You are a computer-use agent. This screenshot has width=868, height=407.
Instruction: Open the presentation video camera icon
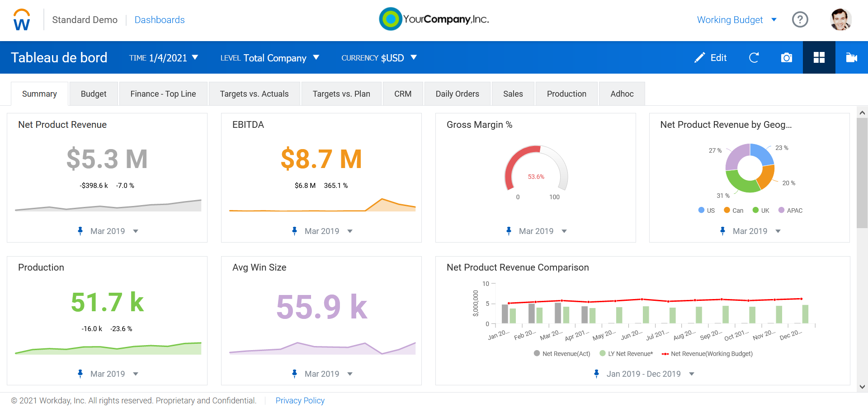(852, 57)
